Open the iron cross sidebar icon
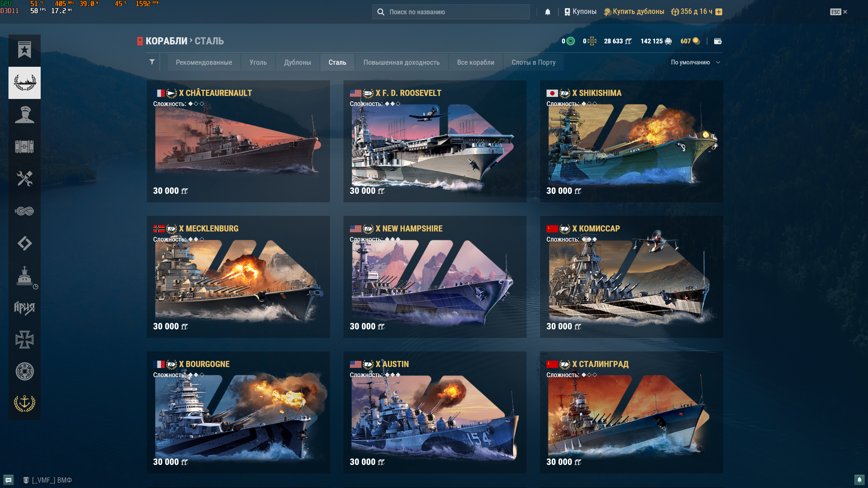The image size is (868, 488). point(24,340)
